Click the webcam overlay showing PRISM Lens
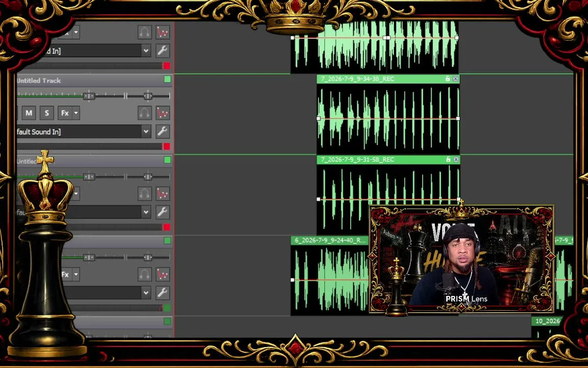 click(x=461, y=259)
